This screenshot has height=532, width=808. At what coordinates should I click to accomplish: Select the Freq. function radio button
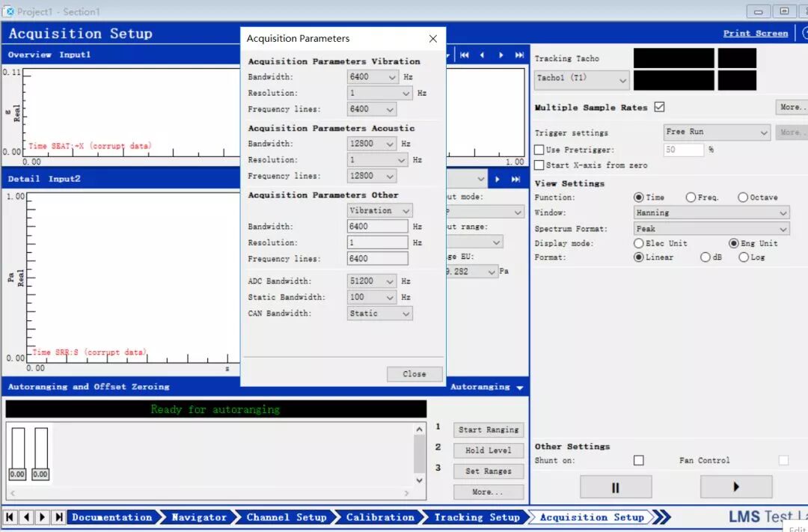(x=691, y=198)
